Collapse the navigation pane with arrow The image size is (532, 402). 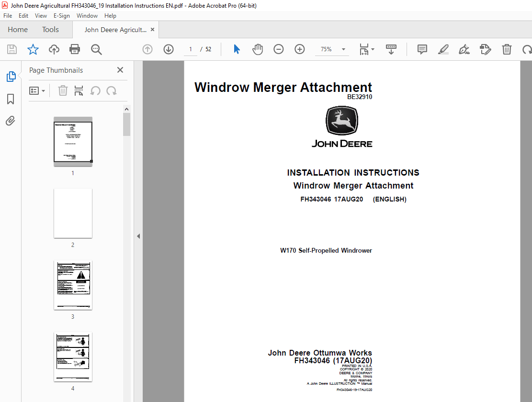(138, 236)
